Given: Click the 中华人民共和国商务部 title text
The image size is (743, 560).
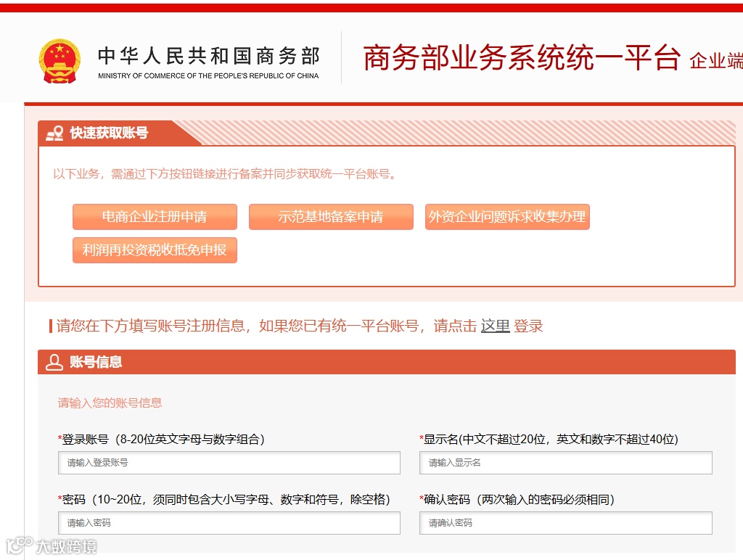Looking at the screenshot, I should [208, 56].
